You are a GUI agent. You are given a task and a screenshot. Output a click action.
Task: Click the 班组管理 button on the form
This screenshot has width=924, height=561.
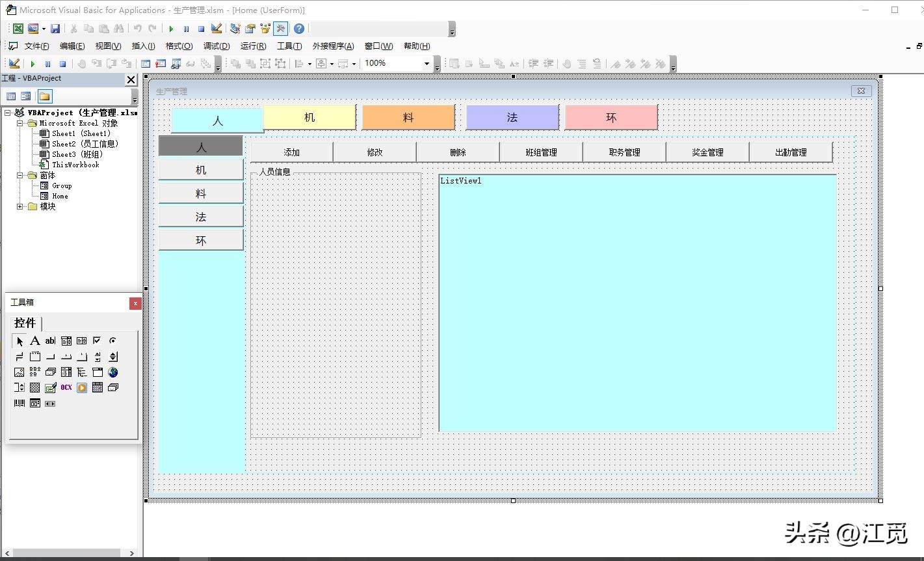point(540,152)
